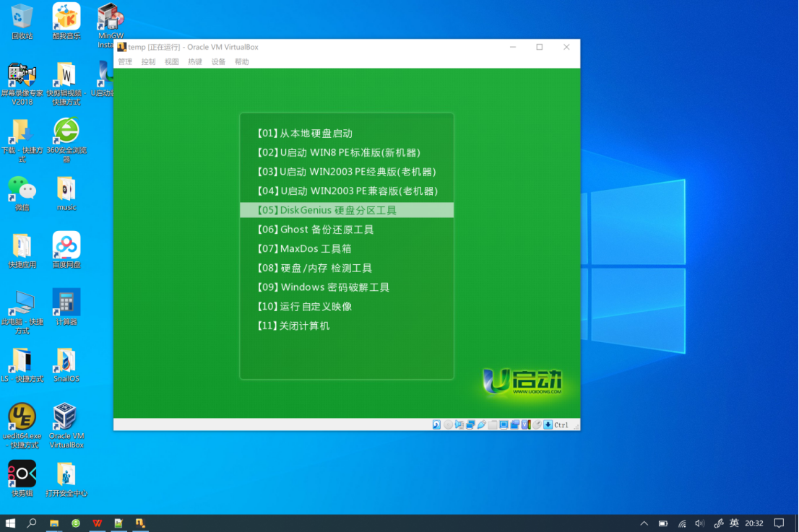Select 【08】硬盘/内存 检测工具
The width and height of the screenshot is (799, 532).
pyautogui.click(x=347, y=269)
